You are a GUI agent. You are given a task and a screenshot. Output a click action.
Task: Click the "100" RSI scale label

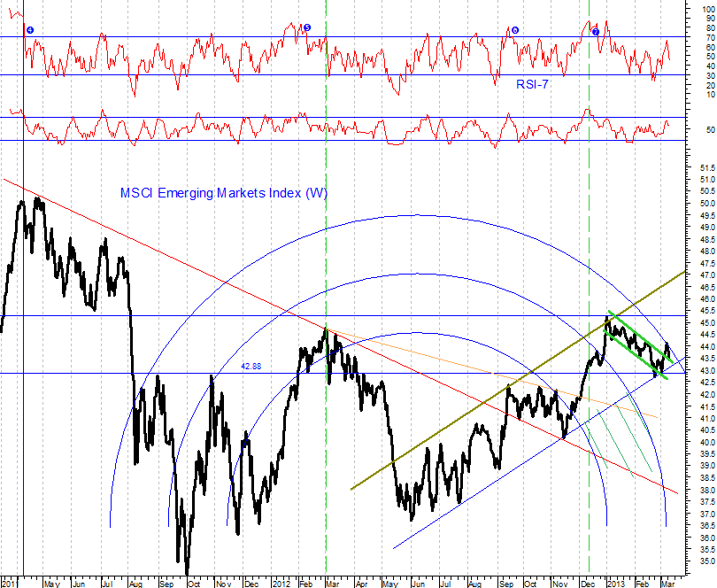[708, 9]
